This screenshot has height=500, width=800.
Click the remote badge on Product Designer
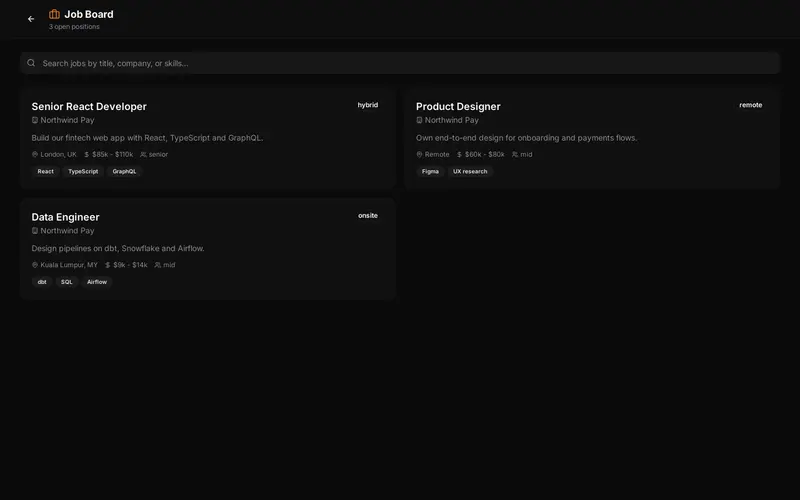[x=751, y=105]
